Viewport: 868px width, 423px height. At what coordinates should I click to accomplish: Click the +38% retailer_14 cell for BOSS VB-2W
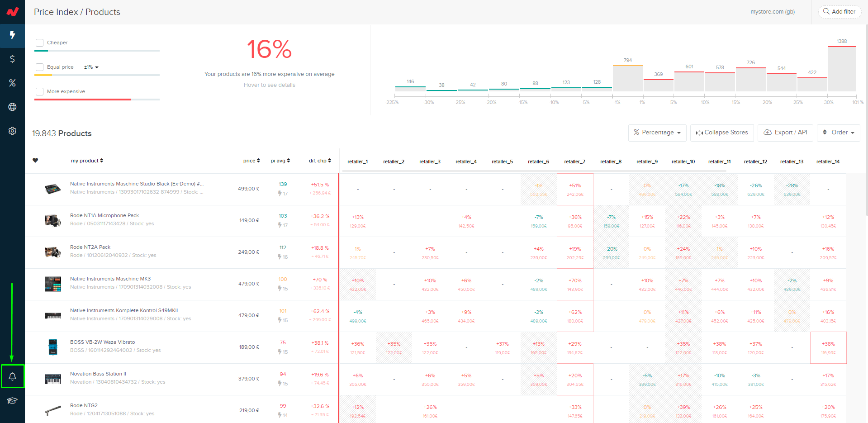[828, 348]
